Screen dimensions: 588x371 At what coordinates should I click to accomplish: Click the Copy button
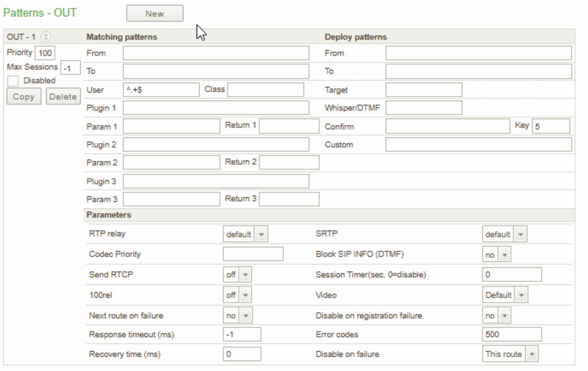coord(24,97)
